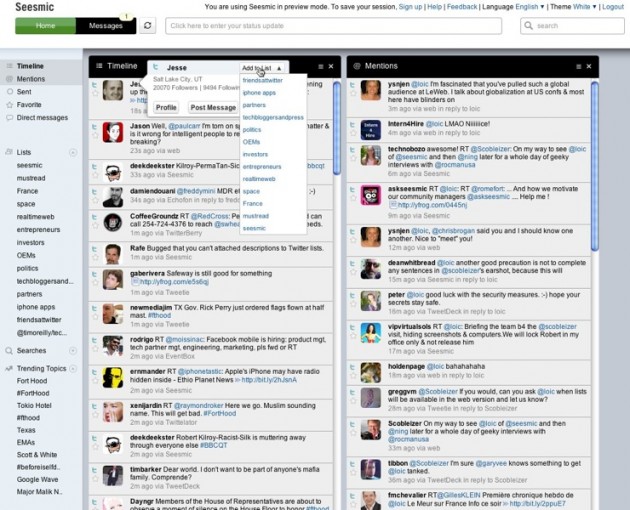Reply to tibbon mention arrow icon
The width and height of the screenshot is (630, 510).
[x=352, y=464]
